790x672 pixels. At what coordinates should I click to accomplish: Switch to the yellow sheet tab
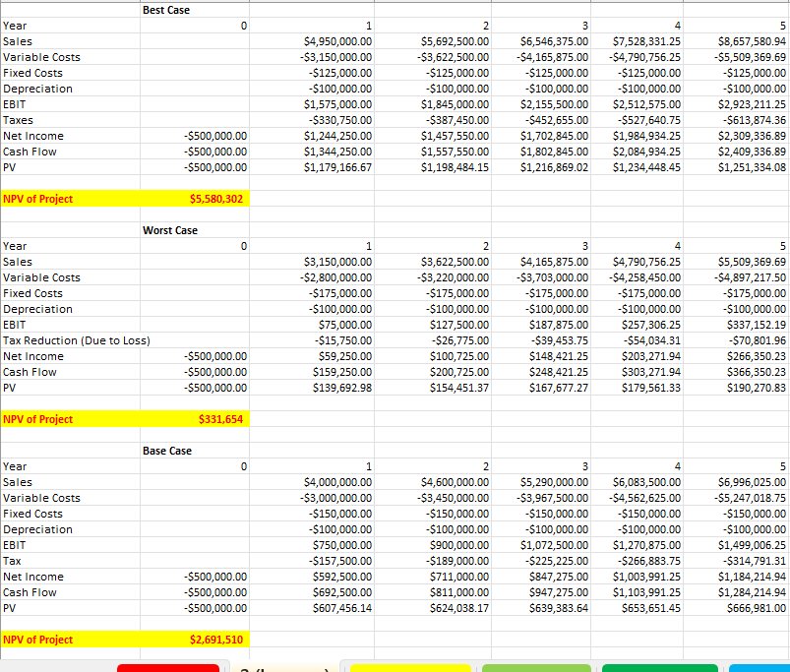click(410, 667)
